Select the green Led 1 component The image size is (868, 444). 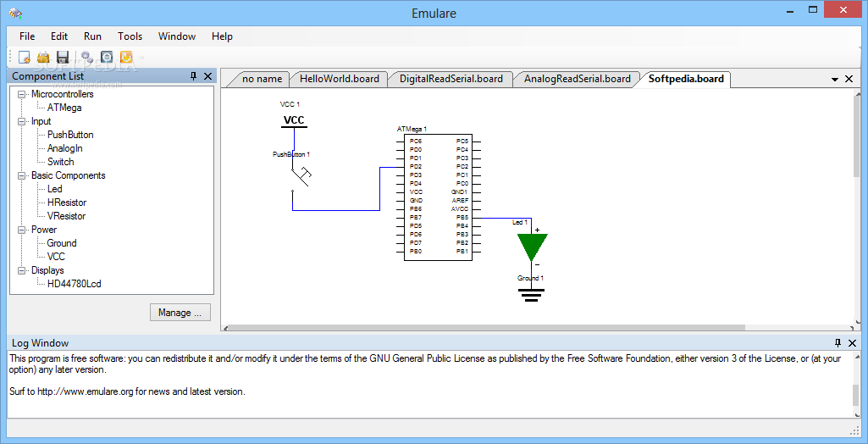532,247
